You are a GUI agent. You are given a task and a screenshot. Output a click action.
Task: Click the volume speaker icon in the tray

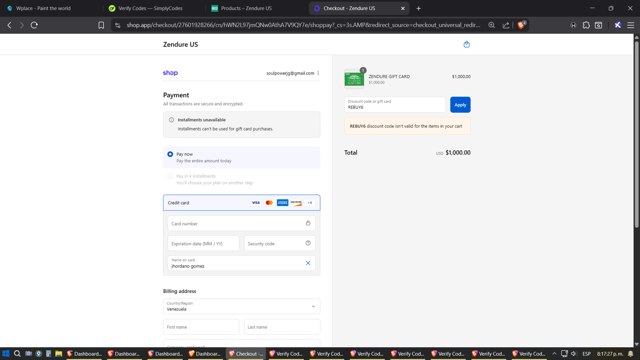pyautogui.click(x=573, y=353)
